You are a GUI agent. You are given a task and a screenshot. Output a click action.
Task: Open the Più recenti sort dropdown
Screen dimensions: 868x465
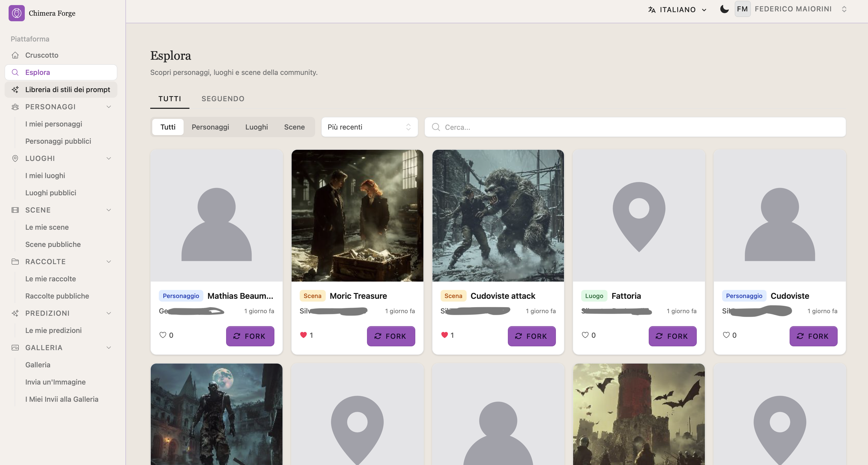(370, 127)
